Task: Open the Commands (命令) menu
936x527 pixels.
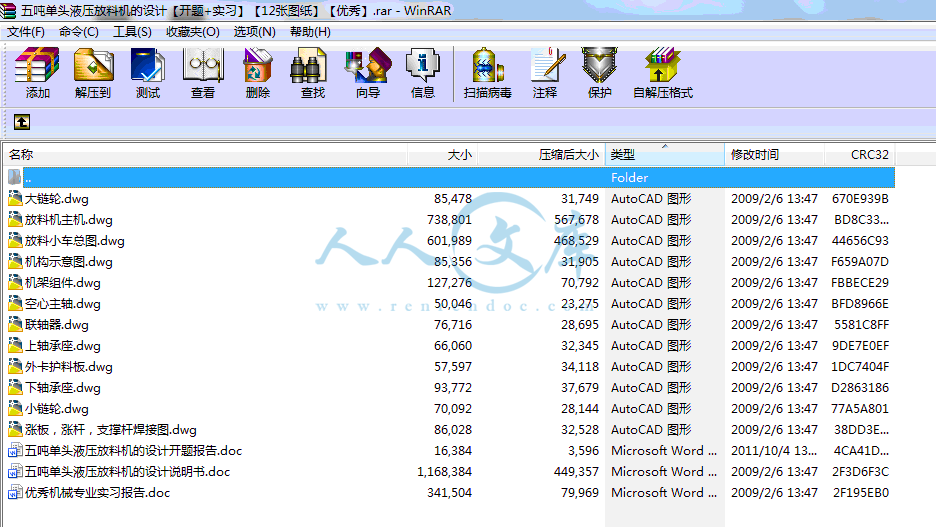Action: point(79,32)
